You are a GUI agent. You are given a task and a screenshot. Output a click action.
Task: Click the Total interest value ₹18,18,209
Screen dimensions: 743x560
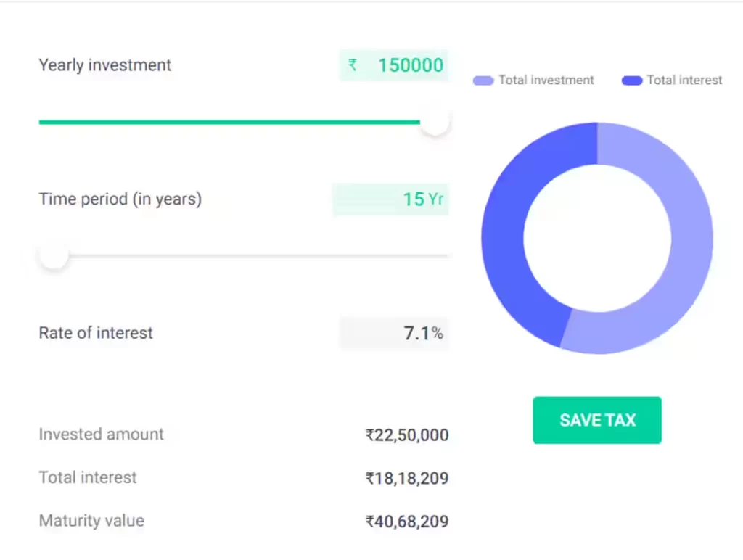(x=406, y=478)
